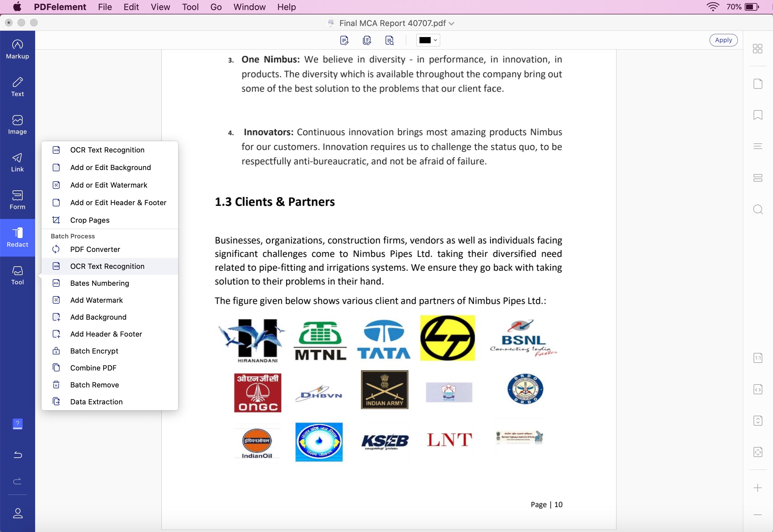
Task: Set actual size 1:1 view
Action: click(758, 358)
